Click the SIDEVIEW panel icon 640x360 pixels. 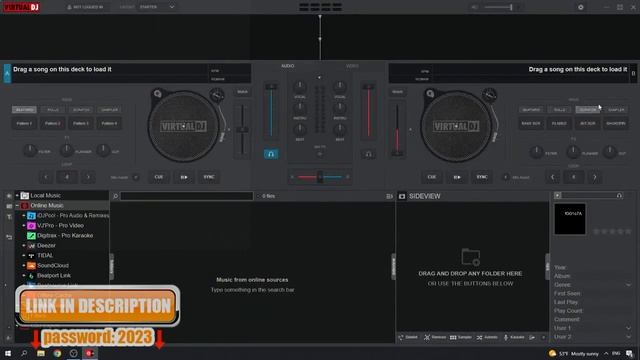coord(402,196)
